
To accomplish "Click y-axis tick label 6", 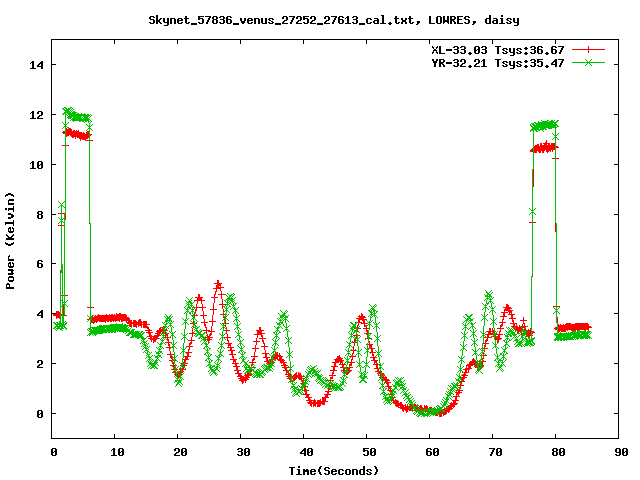I will 40,264.
